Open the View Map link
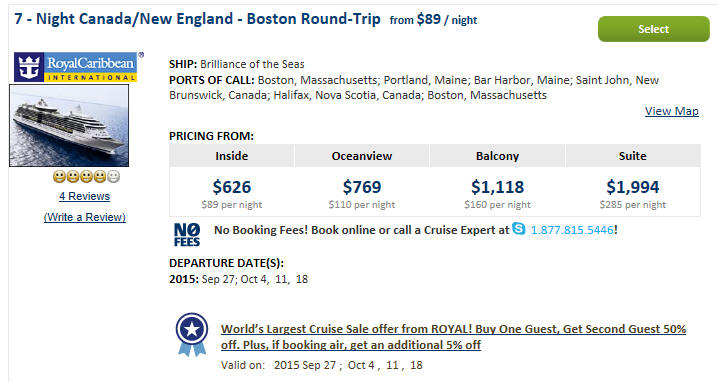 pyautogui.click(x=672, y=111)
